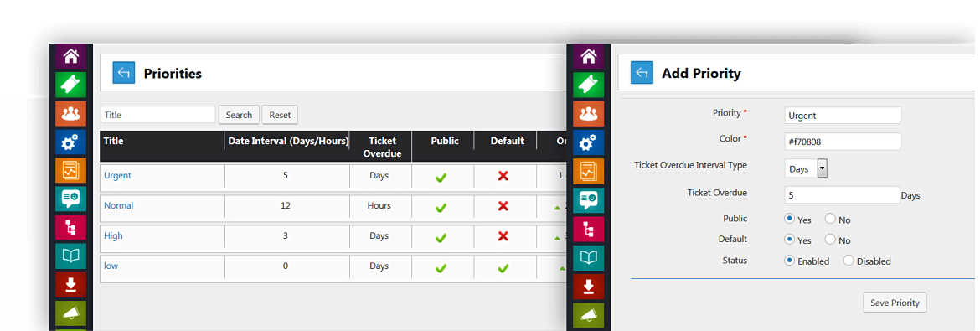Open the red Downloads icon in Priorities sidebar
This screenshot has height=331, width=980.
[70, 285]
